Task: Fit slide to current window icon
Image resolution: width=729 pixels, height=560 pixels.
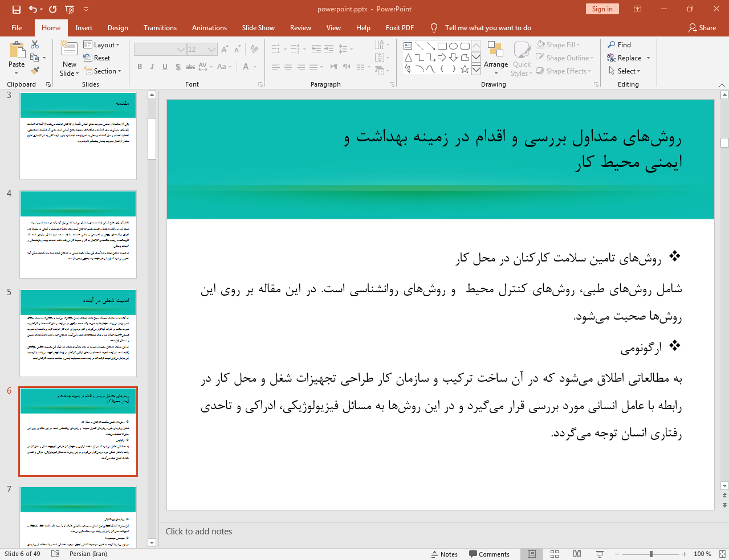Action: tap(722, 554)
